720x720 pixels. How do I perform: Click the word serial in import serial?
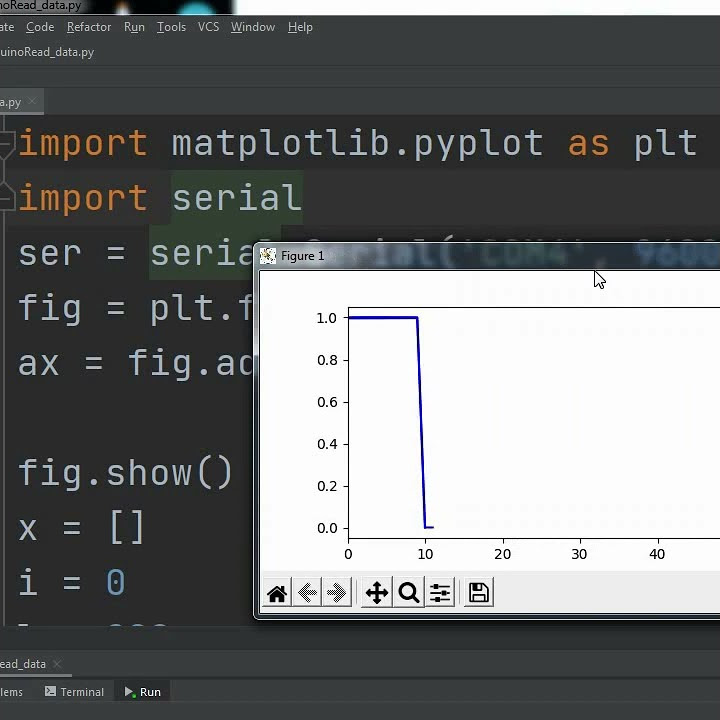click(237, 197)
